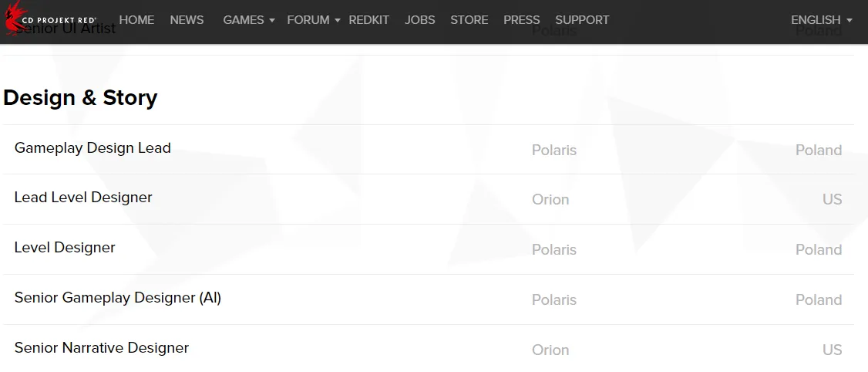Visit the STORE link

[x=469, y=20]
